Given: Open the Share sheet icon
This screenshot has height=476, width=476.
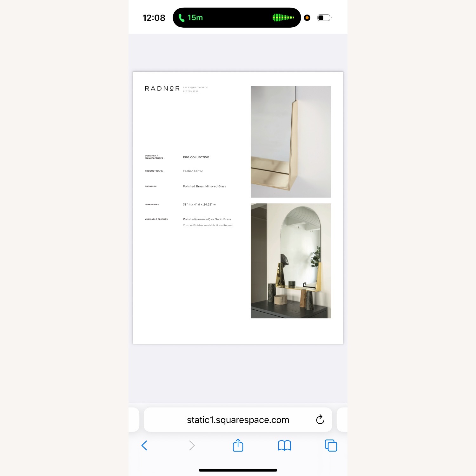Looking at the screenshot, I should 238,445.
